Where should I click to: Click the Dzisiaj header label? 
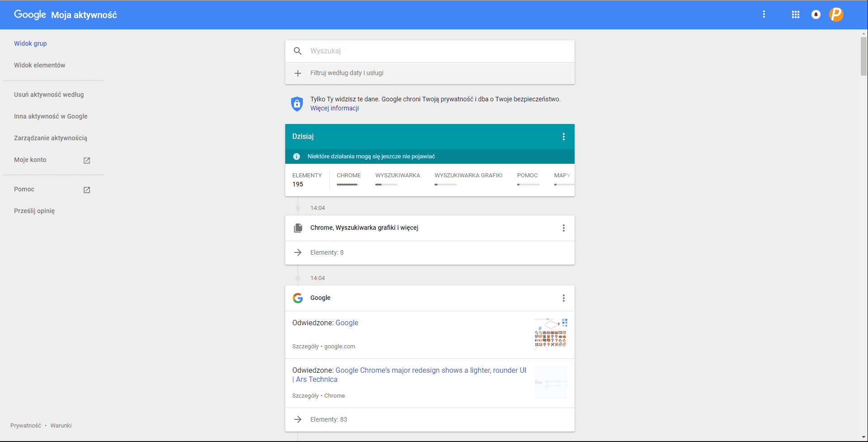tap(303, 137)
